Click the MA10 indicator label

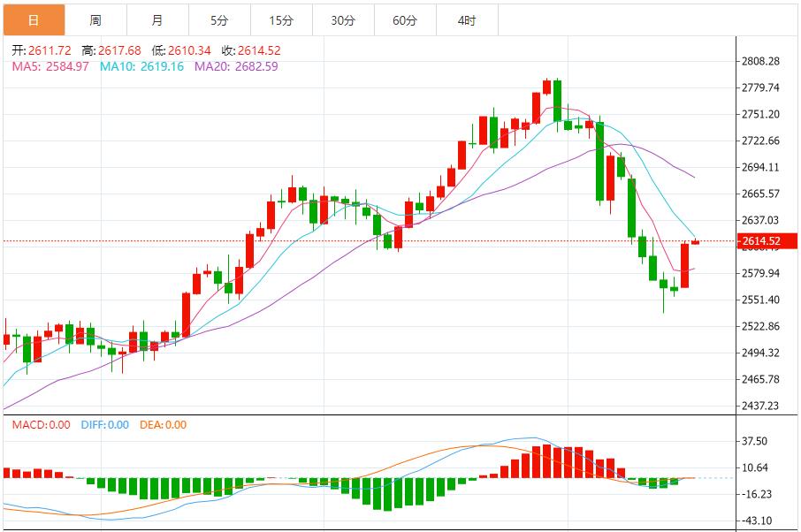click(x=141, y=66)
